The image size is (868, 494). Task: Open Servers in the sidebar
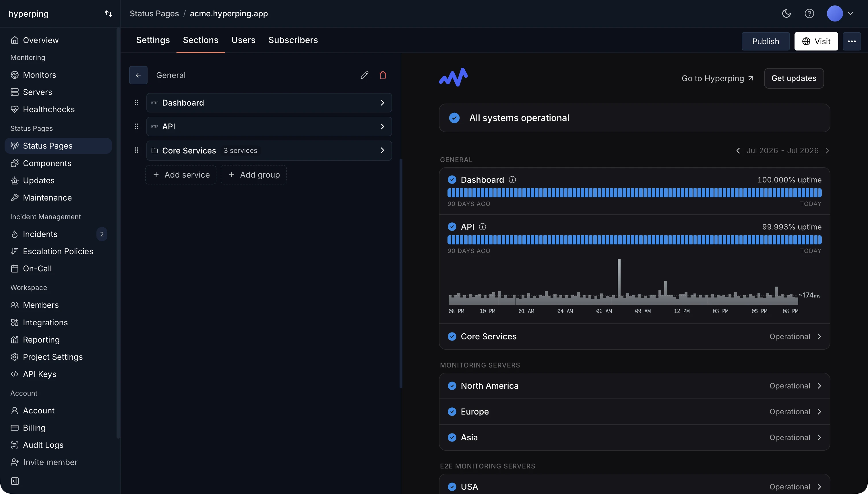[x=58, y=92]
